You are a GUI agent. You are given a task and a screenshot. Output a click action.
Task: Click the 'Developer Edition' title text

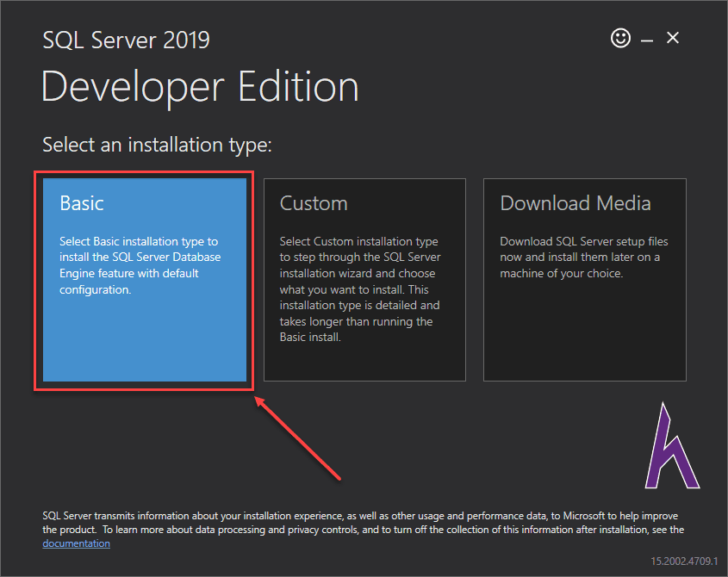tap(200, 87)
